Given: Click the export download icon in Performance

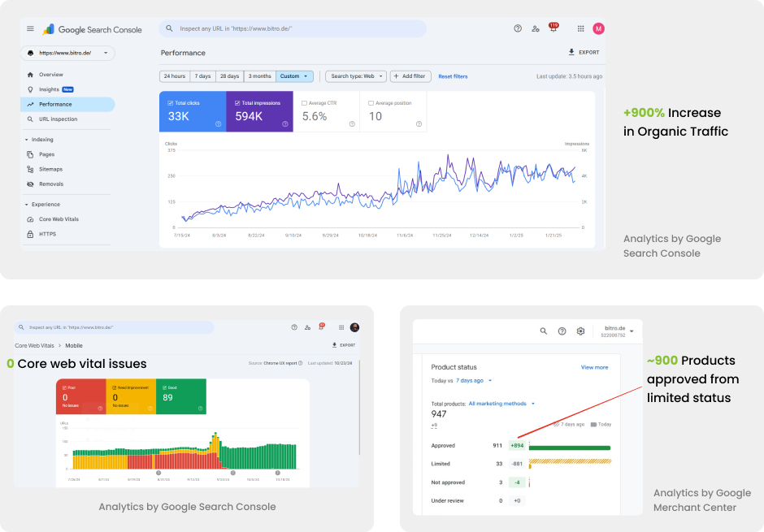Looking at the screenshot, I should (x=571, y=52).
